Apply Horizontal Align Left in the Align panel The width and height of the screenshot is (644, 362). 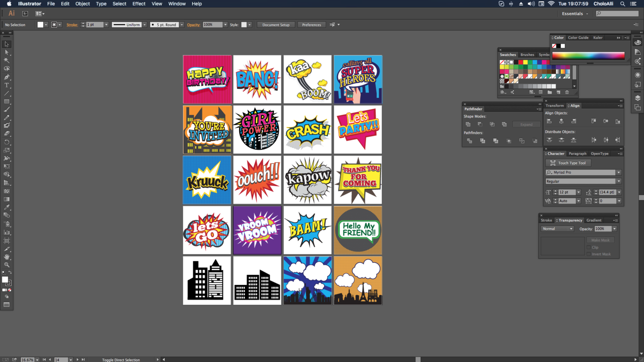549,120
